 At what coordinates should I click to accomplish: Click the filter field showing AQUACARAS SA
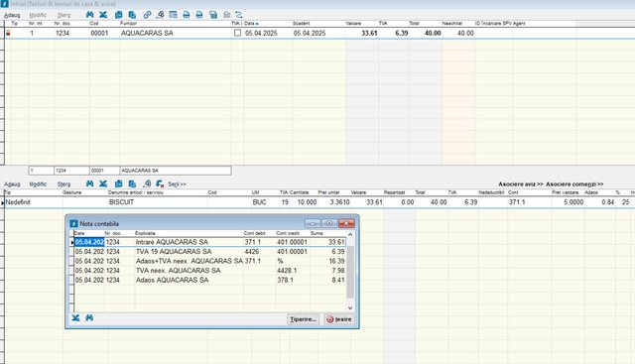coord(176,171)
